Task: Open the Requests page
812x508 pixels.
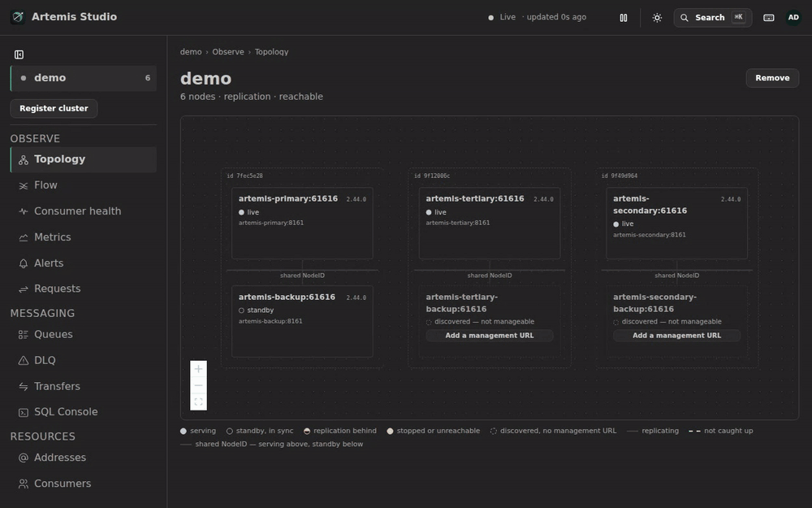Action: [84, 289]
